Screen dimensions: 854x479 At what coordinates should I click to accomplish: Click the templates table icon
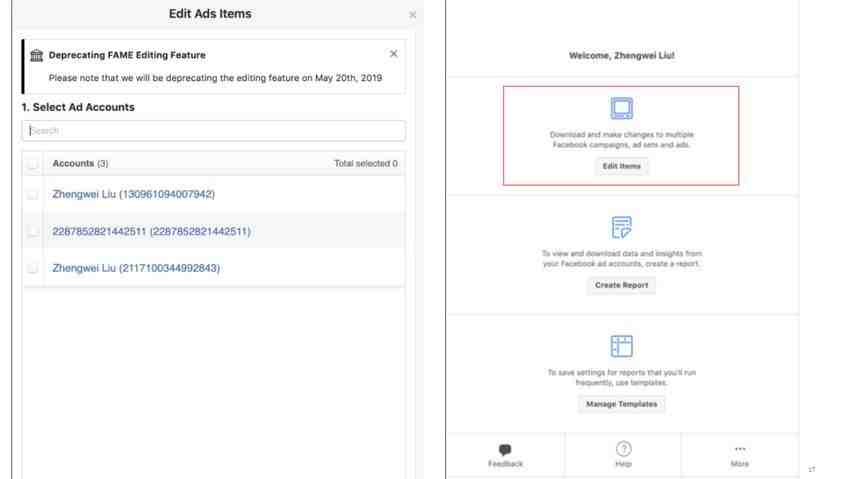point(621,346)
